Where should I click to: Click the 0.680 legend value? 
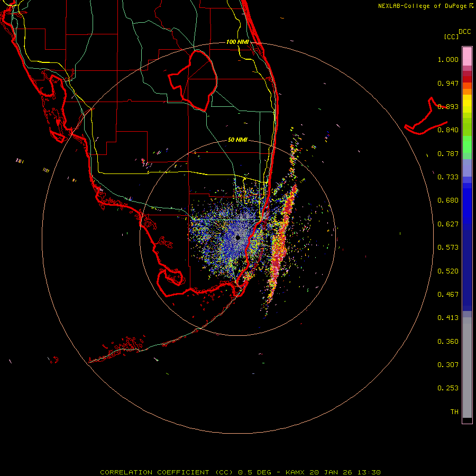pyautogui.click(x=448, y=200)
